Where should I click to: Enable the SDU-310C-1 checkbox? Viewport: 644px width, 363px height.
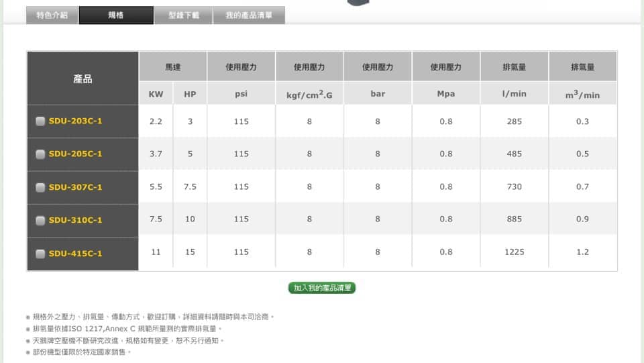click(40, 220)
